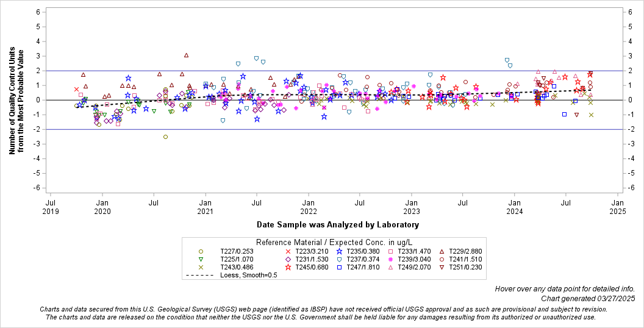The height and width of the screenshot is (328, 644).
Task: Click the 'Jan 2023' x-axis label
Action: (x=412, y=207)
